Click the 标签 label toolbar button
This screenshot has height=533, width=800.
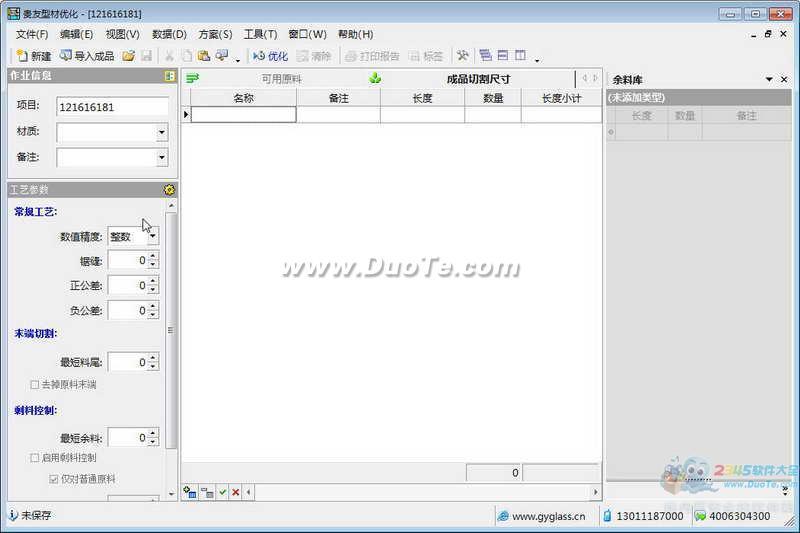click(x=427, y=56)
